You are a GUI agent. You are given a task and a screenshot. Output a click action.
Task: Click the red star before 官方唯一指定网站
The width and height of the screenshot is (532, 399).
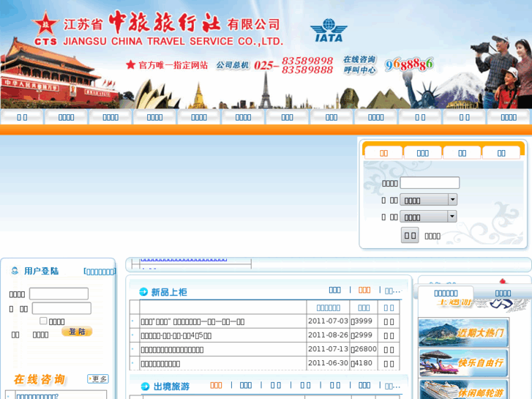(x=131, y=64)
